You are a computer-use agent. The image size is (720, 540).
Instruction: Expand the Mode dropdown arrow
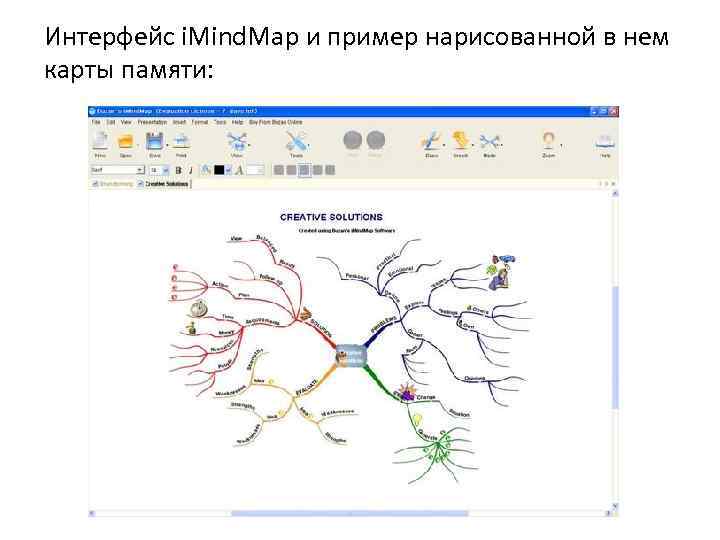pyautogui.click(x=501, y=146)
